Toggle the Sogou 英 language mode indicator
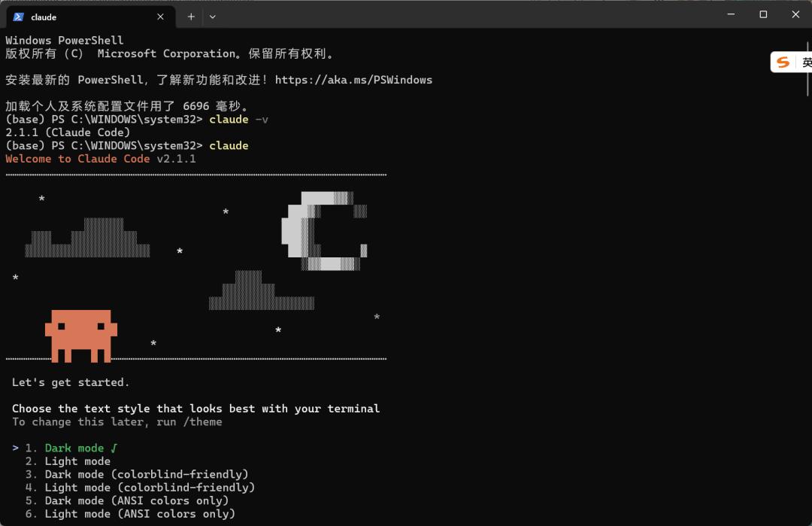This screenshot has width=812, height=526. click(x=807, y=62)
